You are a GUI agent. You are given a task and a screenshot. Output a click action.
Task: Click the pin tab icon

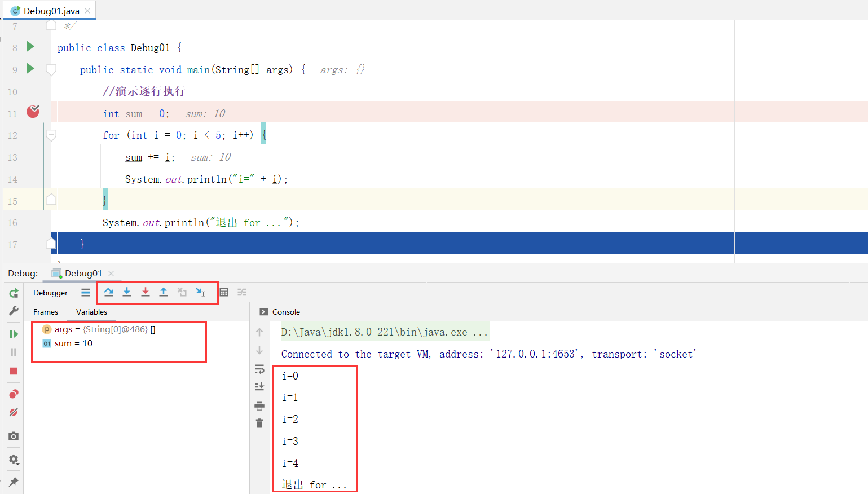pyautogui.click(x=14, y=482)
